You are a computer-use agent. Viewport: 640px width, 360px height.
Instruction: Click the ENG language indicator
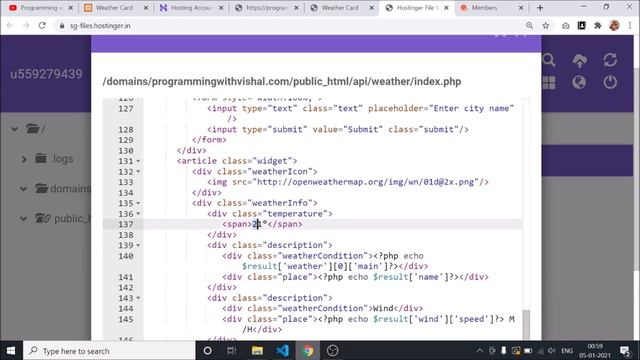(567, 351)
